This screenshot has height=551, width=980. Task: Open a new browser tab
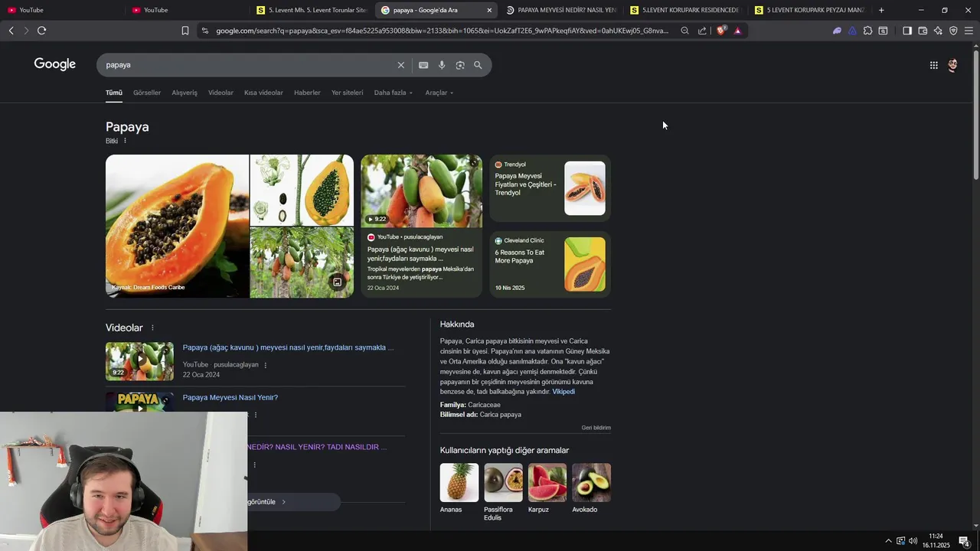click(x=881, y=10)
